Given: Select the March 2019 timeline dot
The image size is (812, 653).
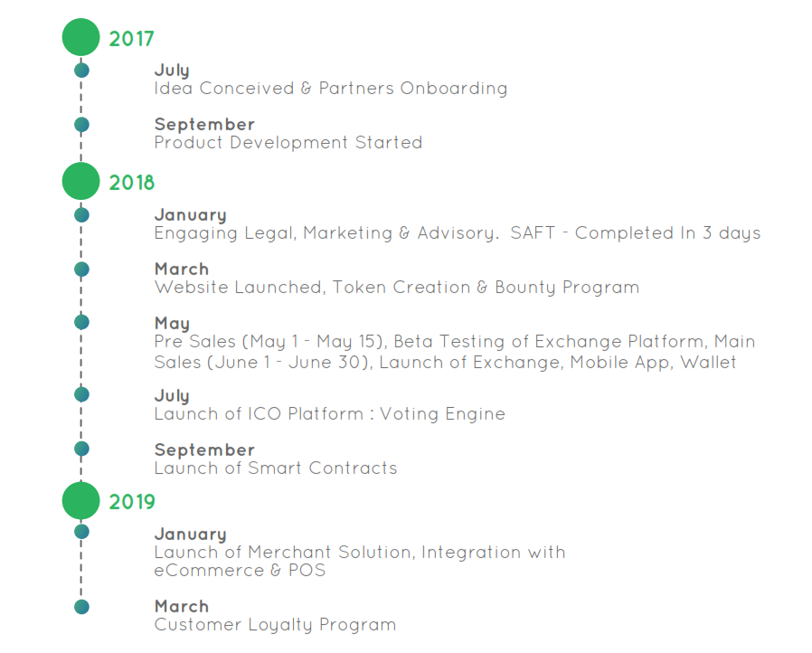Looking at the screenshot, I should point(81,606).
